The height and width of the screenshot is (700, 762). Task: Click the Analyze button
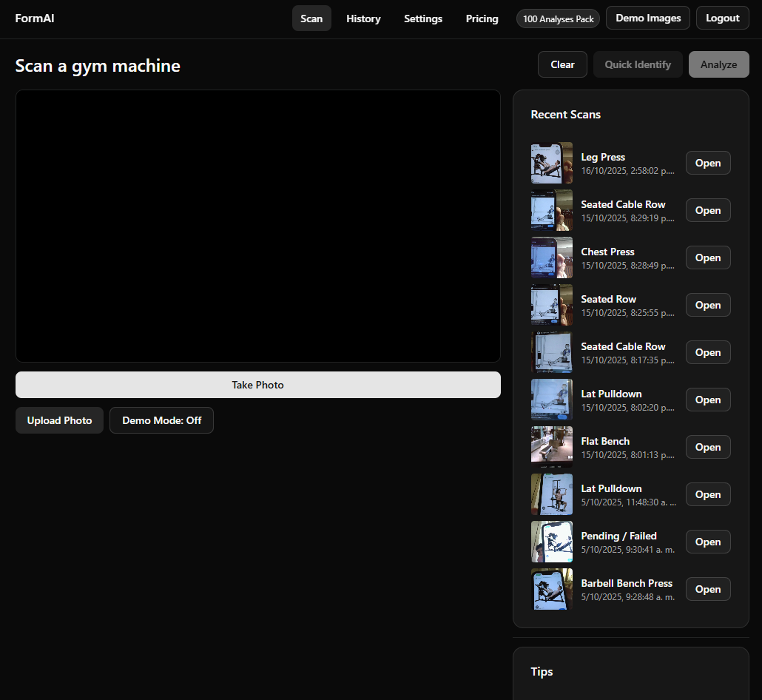click(x=718, y=64)
